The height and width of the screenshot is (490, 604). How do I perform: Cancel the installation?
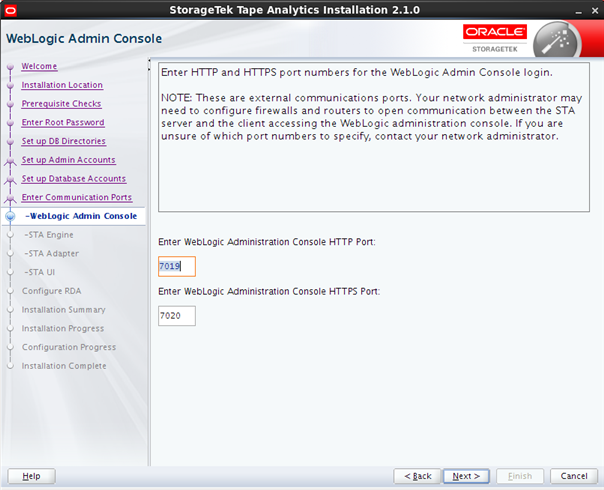(574, 476)
